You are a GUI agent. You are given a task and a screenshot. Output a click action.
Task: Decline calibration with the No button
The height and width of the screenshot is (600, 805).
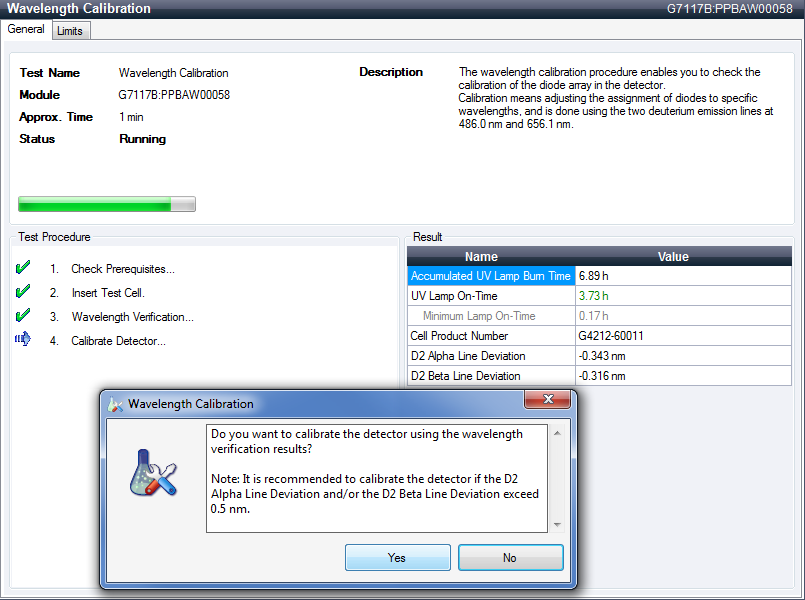pyautogui.click(x=510, y=557)
